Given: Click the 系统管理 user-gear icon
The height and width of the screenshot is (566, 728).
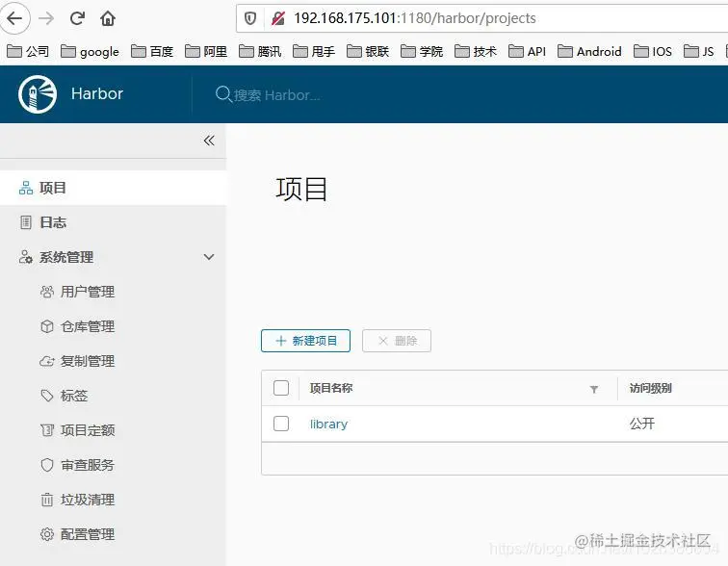Looking at the screenshot, I should point(26,257).
